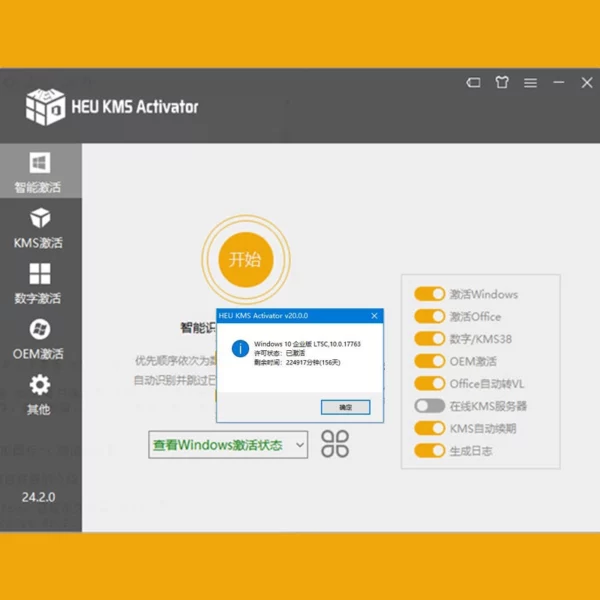Click the 许可状态: 已激活 line
This screenshot has width=600, height=600.
pos(280,353)
